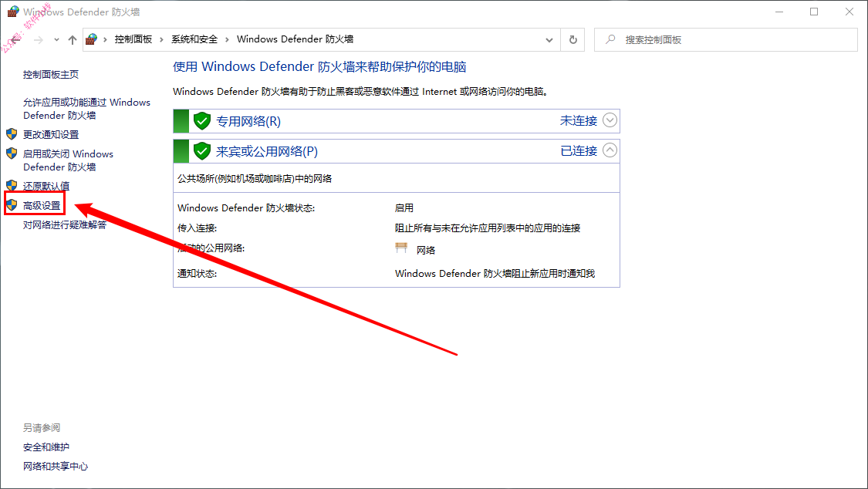
Task: Open 允许应用或功能通过 Windows Defender 防火墙
Action: (x=87, y=109)
